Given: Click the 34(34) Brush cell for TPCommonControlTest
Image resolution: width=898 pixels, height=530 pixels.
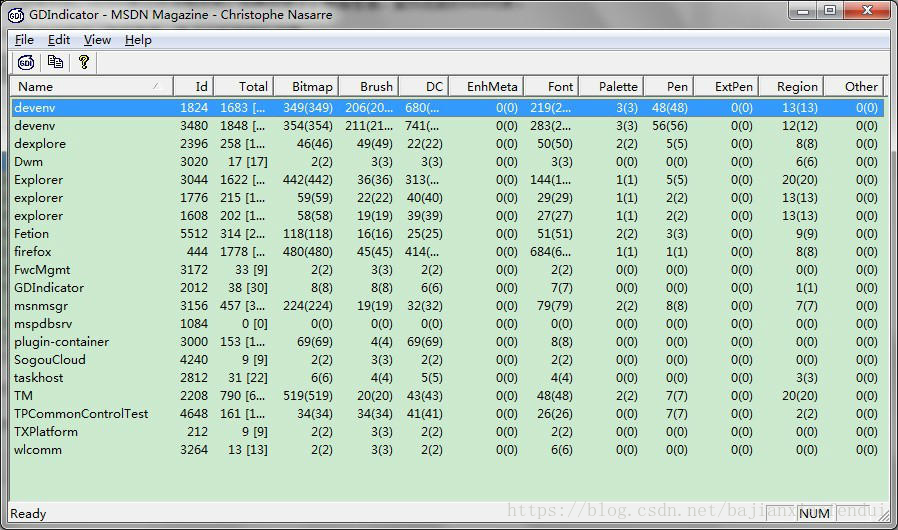Looking at the screenshot, I should pos(375,414).
